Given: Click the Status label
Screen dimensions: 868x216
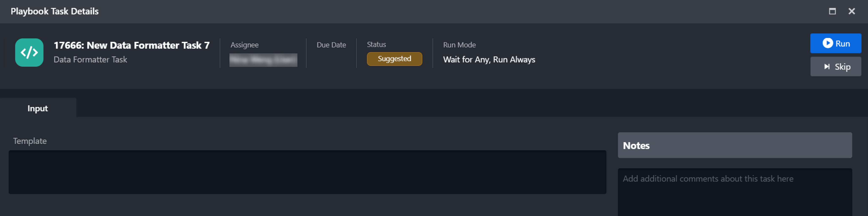Looking at the screenshot, I should point(376,45).
